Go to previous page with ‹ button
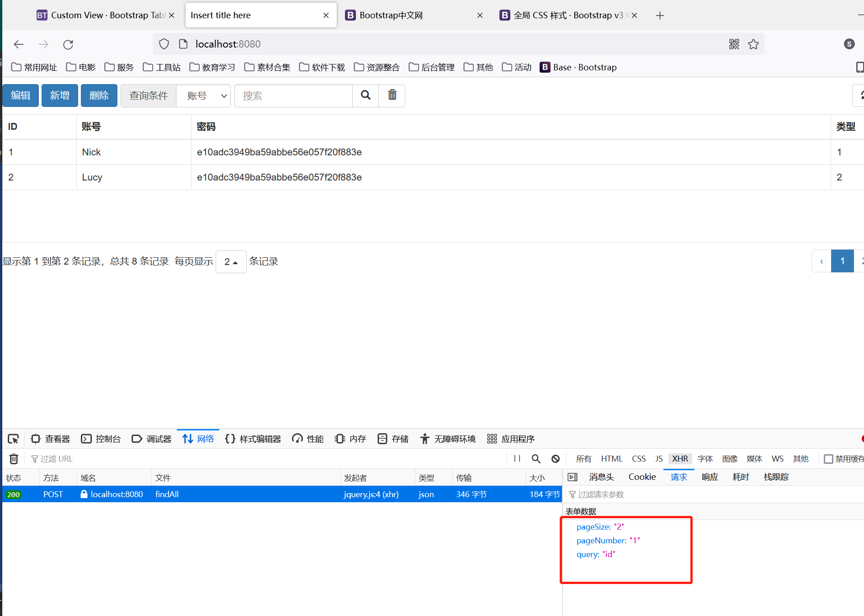 coord(822,261)
